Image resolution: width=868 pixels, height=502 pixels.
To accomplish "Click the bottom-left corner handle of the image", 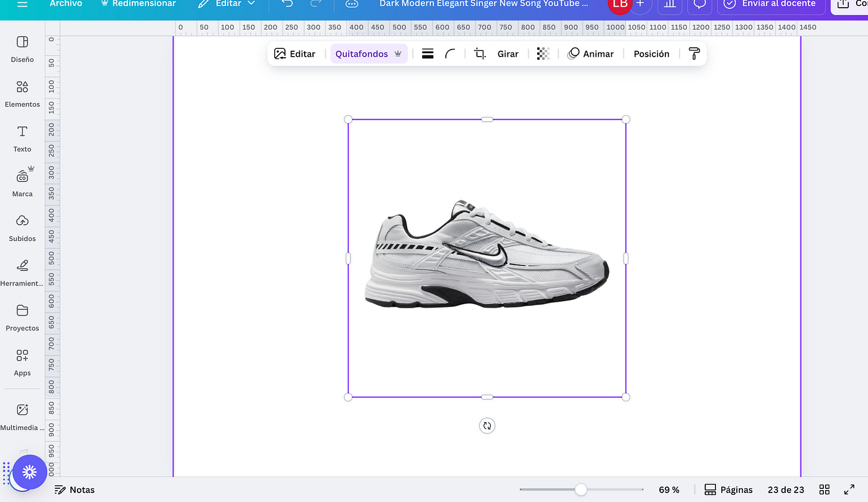I will [x=348, y=397].
